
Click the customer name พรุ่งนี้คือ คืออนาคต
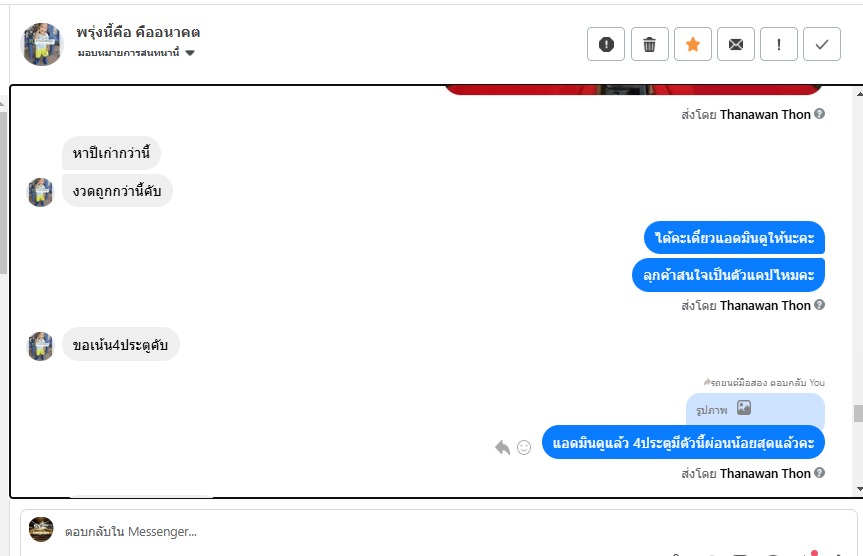click(138, 32)
